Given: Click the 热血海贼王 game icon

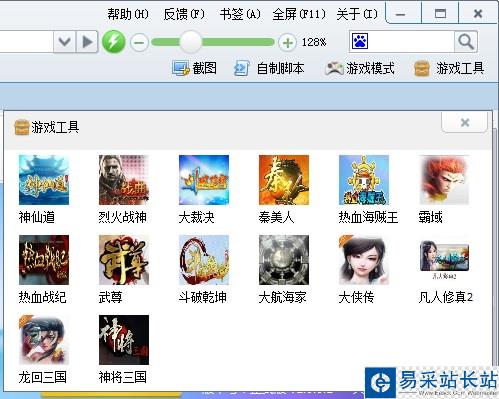Looking at the screenshot, I should [364, 180].
